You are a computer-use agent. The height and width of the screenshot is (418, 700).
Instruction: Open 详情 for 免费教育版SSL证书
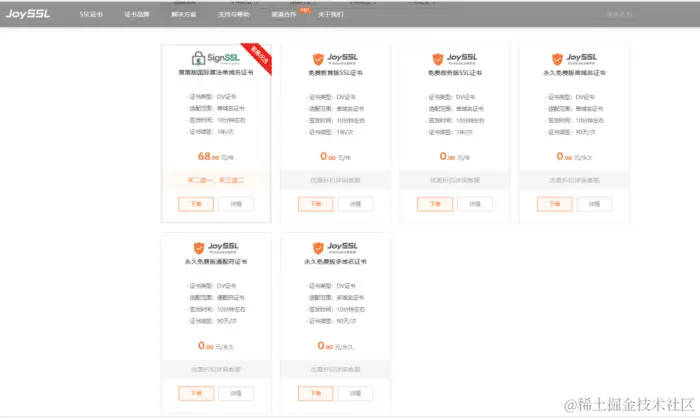(355, 204)
